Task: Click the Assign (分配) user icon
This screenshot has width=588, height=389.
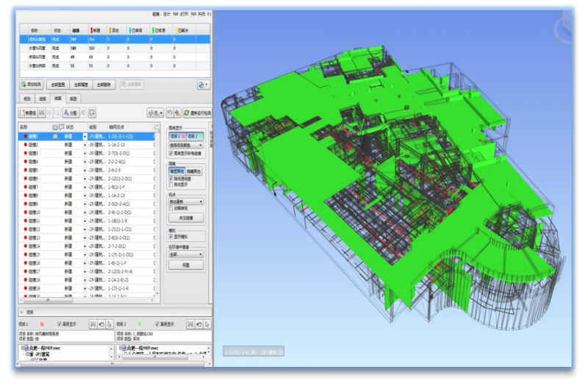Action: 71,113
